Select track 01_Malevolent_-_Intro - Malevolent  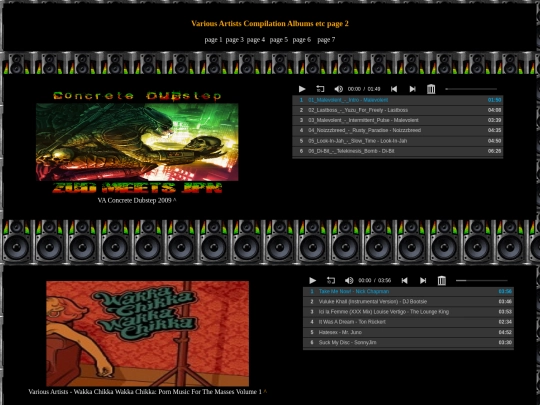coord(398,100)
